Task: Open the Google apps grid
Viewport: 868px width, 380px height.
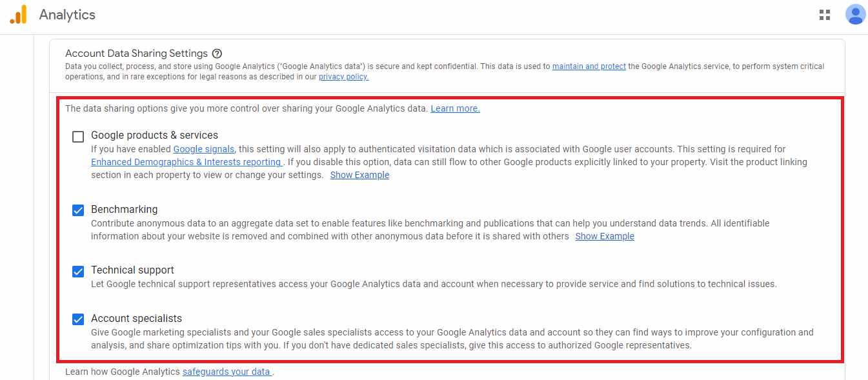Action: [824, 14]
